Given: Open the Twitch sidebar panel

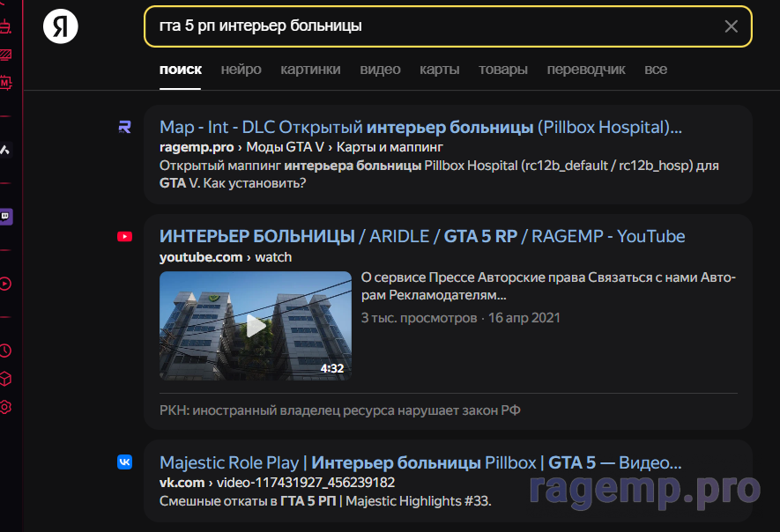Looking at the screenshot, I should pos(5,217).
